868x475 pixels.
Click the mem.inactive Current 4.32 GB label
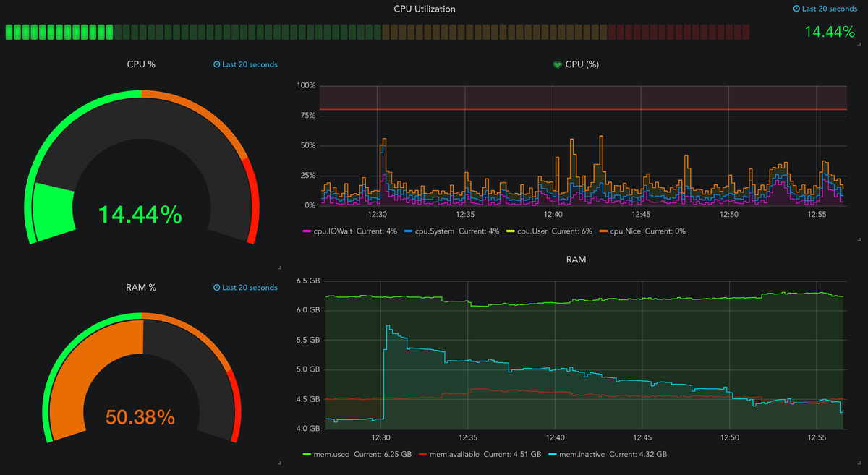(637, 454)
